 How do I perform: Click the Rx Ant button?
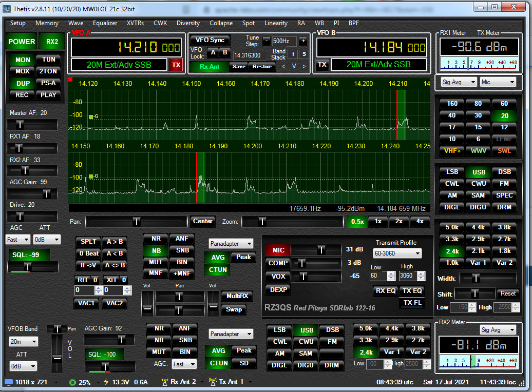(x=210, y=67)
